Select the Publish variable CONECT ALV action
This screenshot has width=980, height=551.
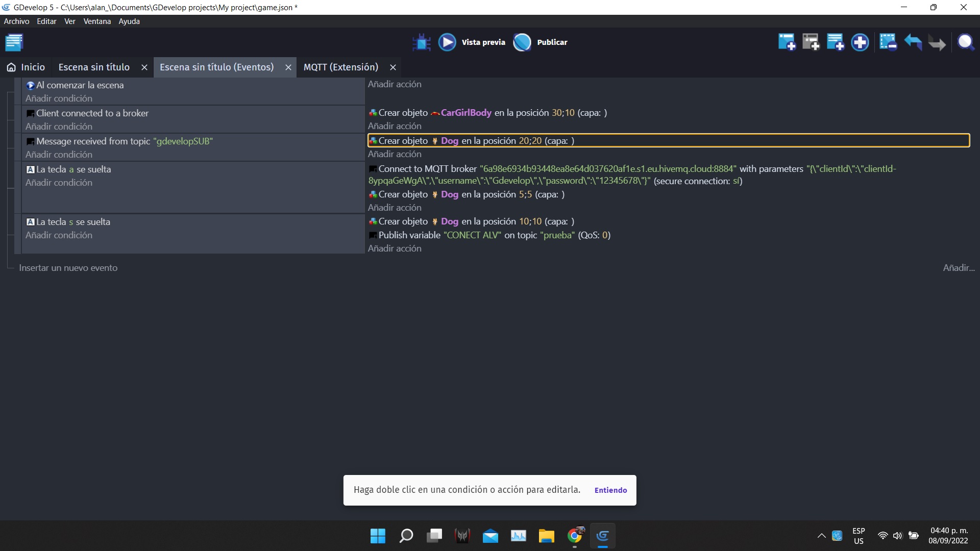click(489, 235)
